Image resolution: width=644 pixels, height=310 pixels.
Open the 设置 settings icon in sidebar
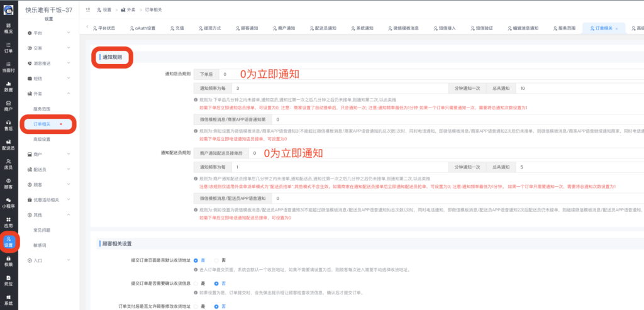[x=9, y=242]
